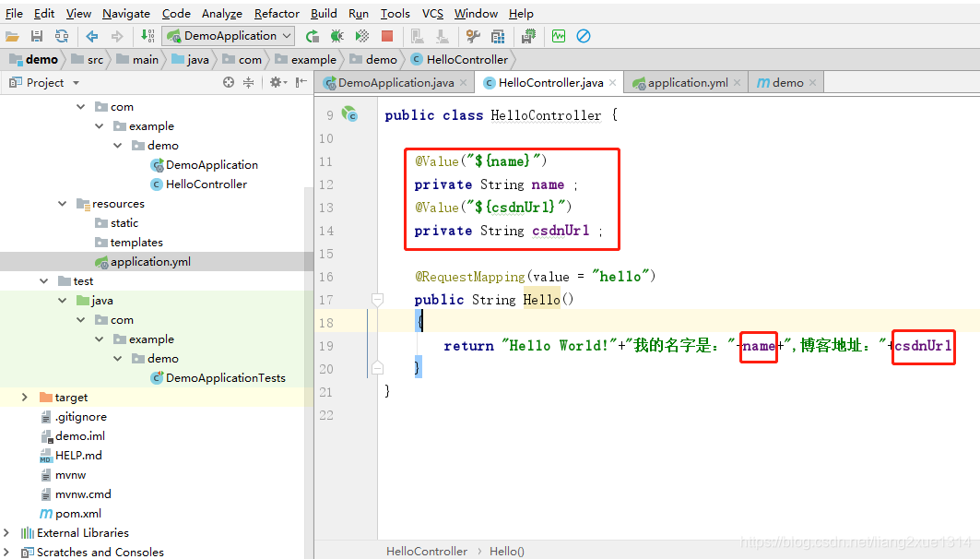Select DemoApplicationTests in the project tree
980x559 pixels.
point(218,377)
